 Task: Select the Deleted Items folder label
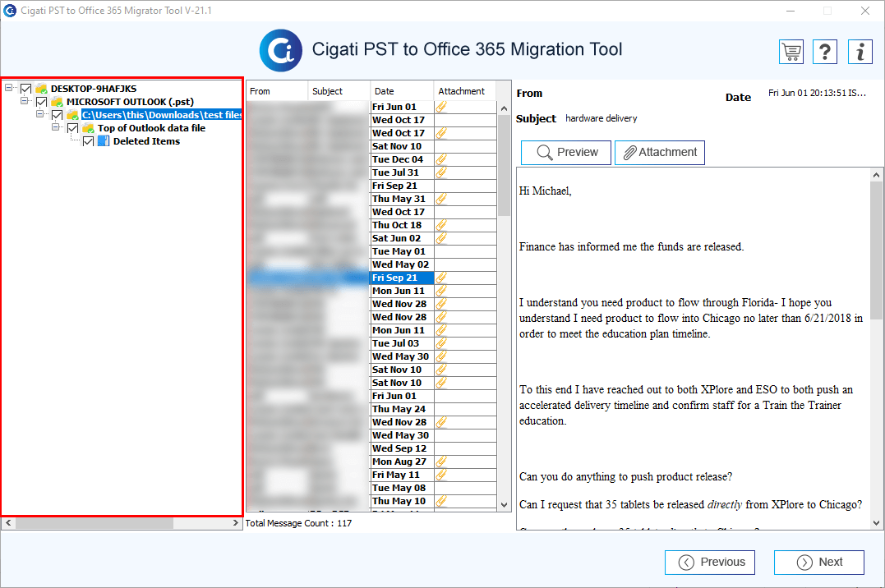coord(146,141)
